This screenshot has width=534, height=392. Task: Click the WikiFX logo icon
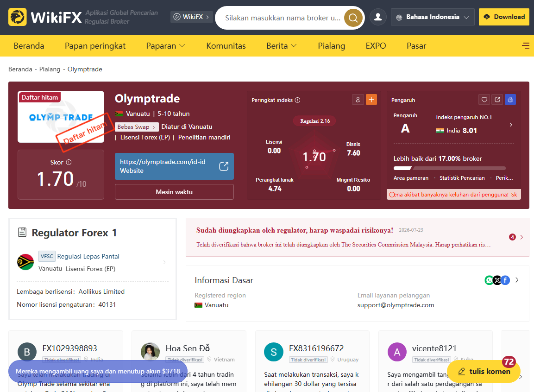click(18, 17)
